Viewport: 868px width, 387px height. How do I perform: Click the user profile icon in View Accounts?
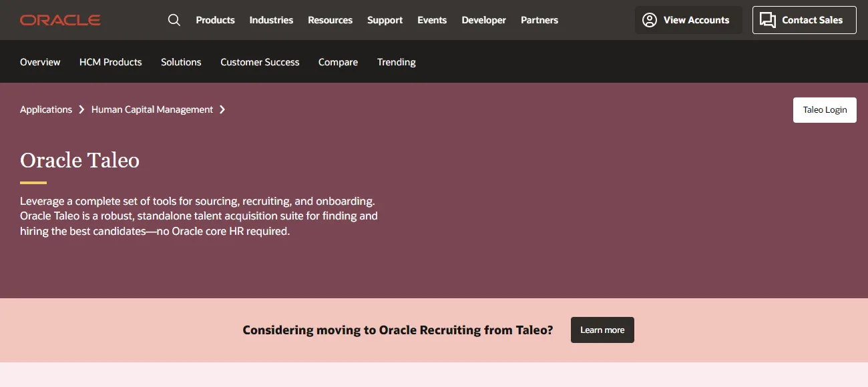pos(650,20)
